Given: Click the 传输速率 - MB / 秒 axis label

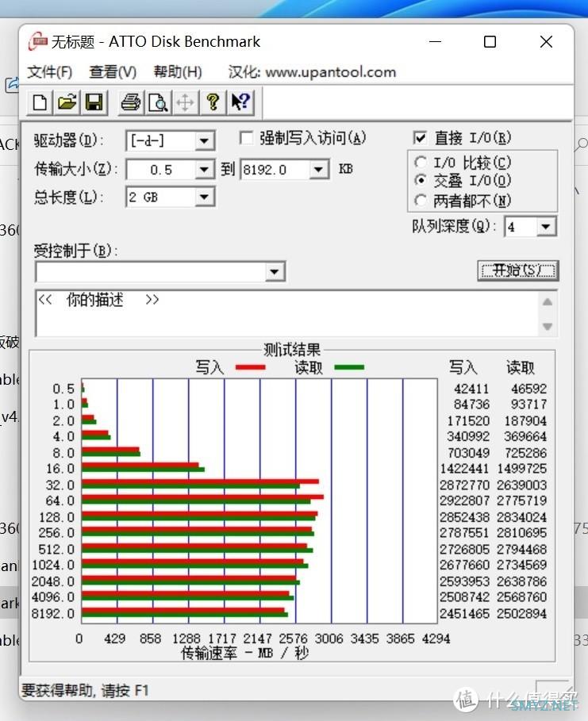Looking at the screenshot, I should pos(244,653).
